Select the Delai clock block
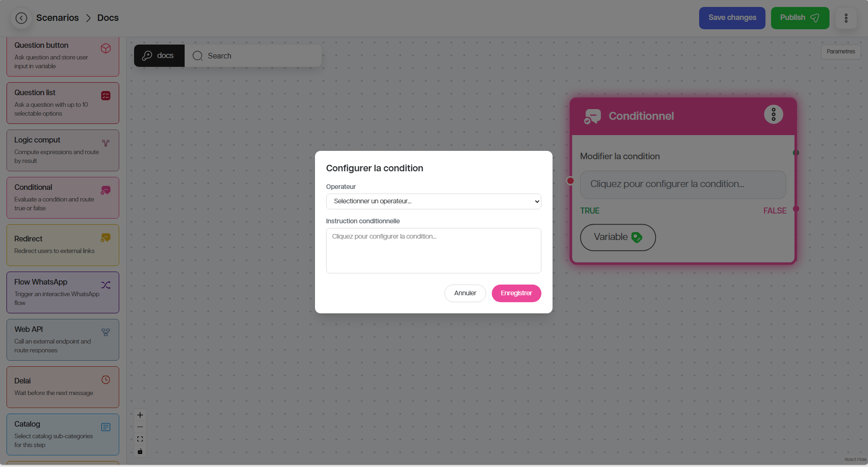The image size is (868, 467). tap(63, 387)
